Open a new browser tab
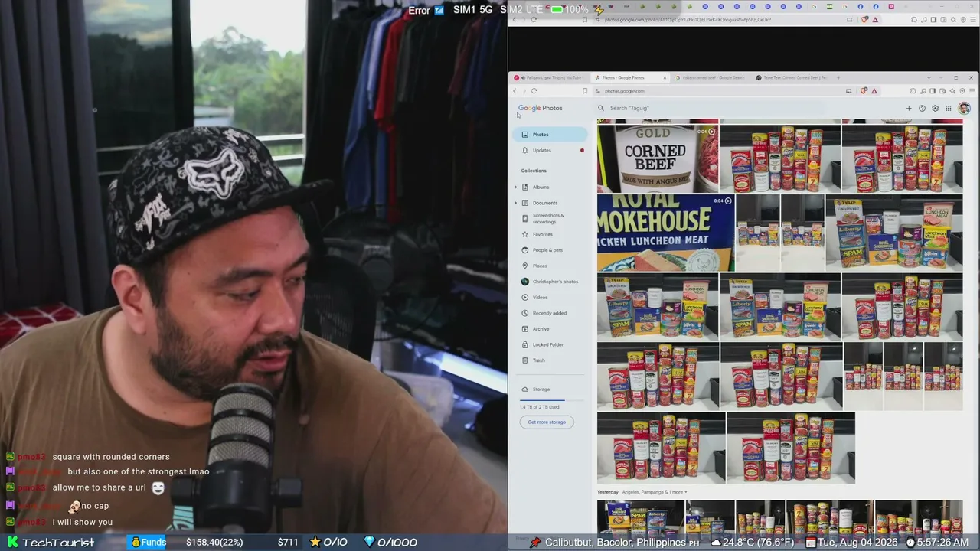The width and height of the screenshot is (980, 551). point(838,77)
